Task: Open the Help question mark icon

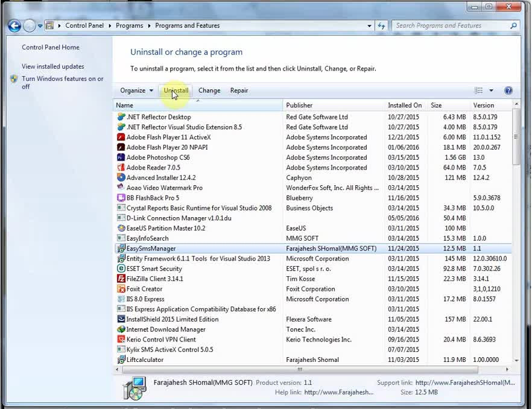Action: click(x=508, y=90)
